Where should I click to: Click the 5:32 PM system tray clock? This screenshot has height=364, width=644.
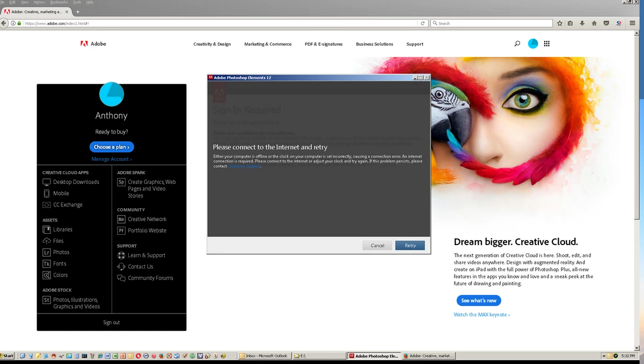(628, 355)
